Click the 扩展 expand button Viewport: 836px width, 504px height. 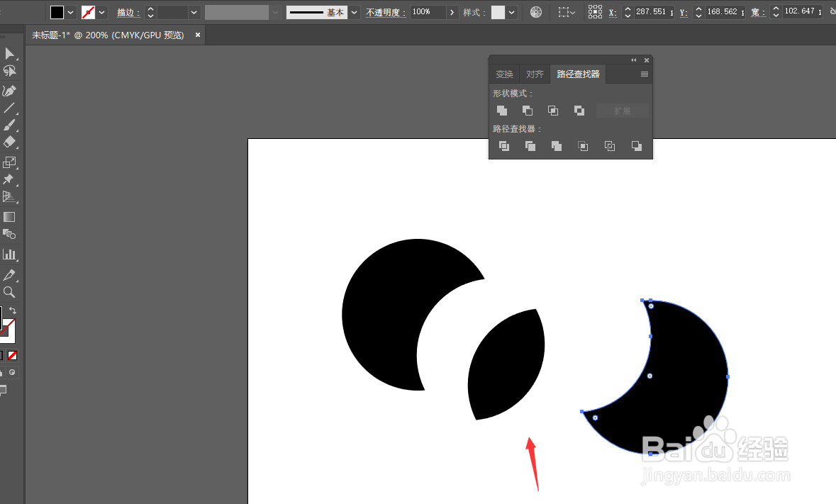pos(622,111)
